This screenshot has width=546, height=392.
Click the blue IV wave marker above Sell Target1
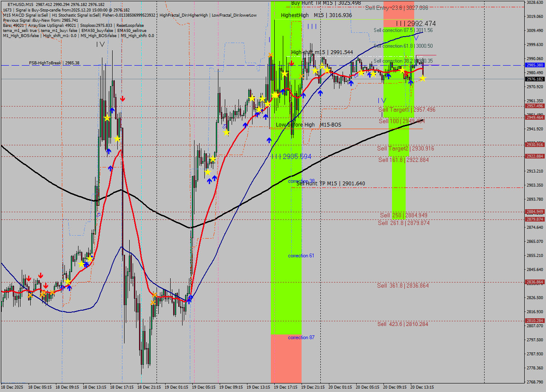[x=381, y=101]
